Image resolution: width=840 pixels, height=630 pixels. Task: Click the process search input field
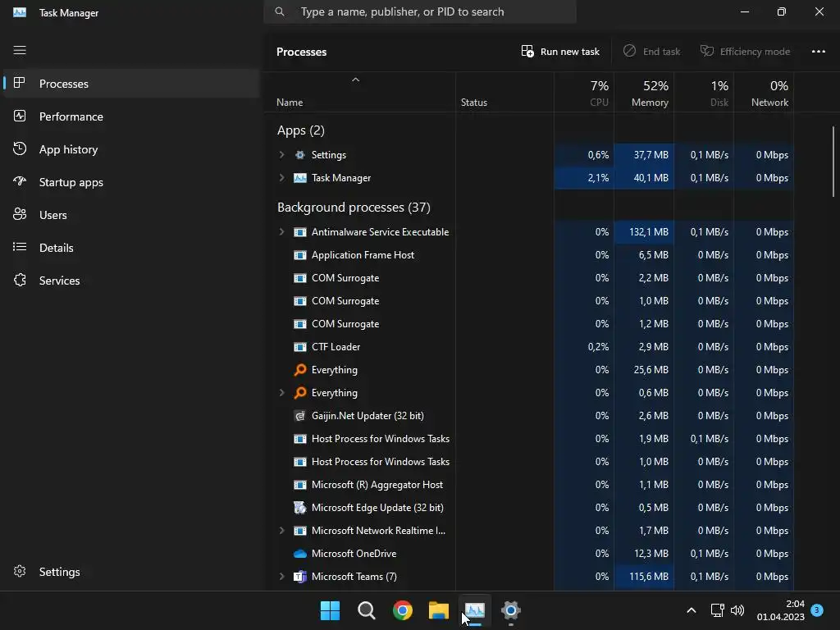pos(420,11)
